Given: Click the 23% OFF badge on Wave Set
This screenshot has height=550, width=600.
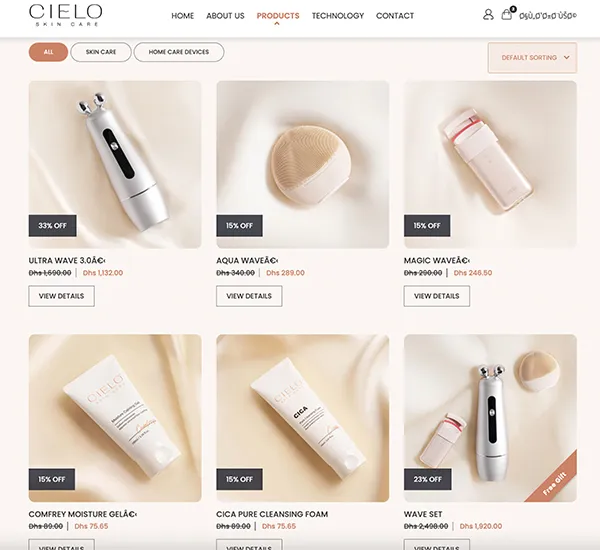Looking at the screenshot, I should [x=427, y=479].
